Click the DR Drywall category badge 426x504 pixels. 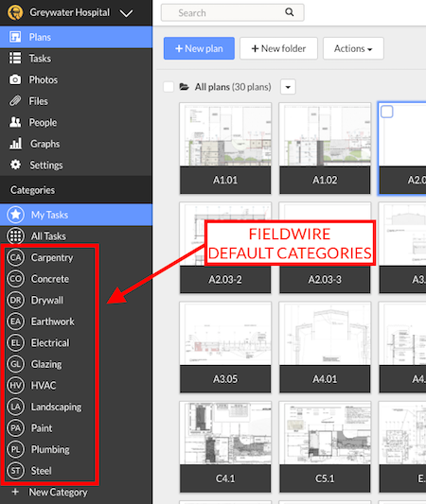(15, 300)
